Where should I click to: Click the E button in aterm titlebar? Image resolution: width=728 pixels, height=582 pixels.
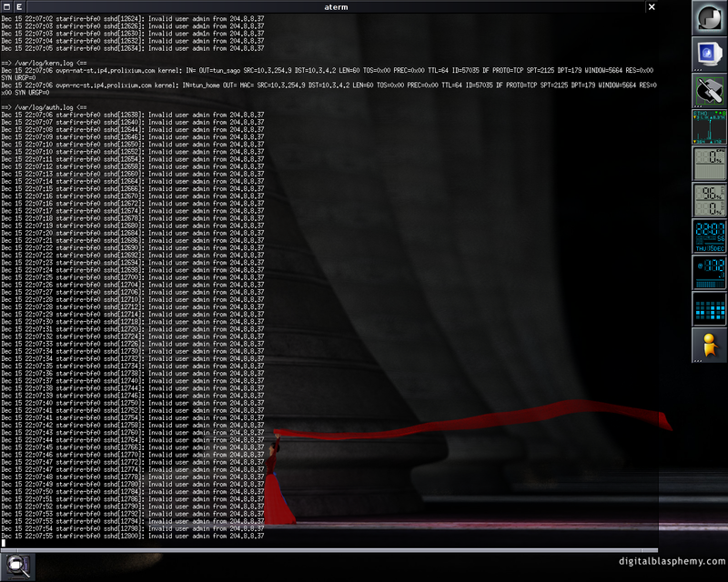[19, 6]
